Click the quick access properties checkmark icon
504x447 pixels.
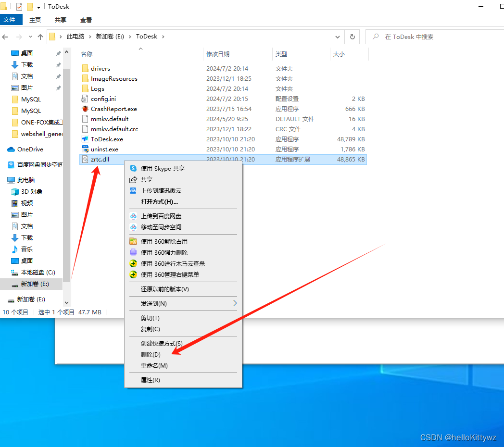pos(19,6)
